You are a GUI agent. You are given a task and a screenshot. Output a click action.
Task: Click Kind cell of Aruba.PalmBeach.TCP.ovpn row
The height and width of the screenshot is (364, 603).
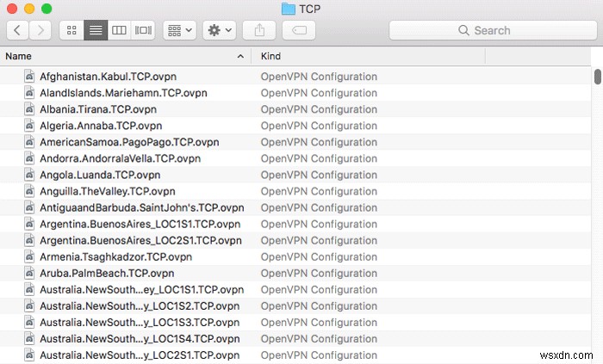tap(319, 274)
